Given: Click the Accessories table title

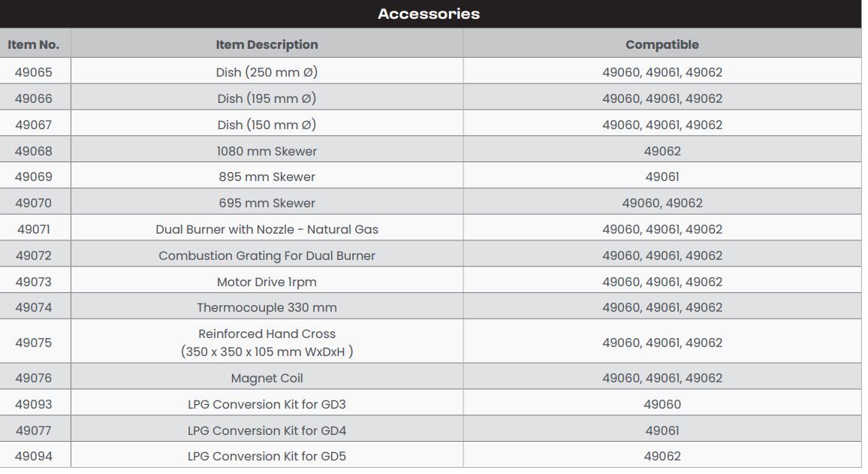Looking at the screenshot, I should (429, 14).
